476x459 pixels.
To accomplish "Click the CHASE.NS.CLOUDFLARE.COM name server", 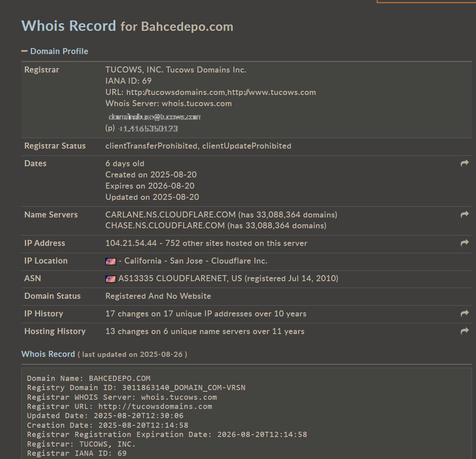I will [165, 225].
